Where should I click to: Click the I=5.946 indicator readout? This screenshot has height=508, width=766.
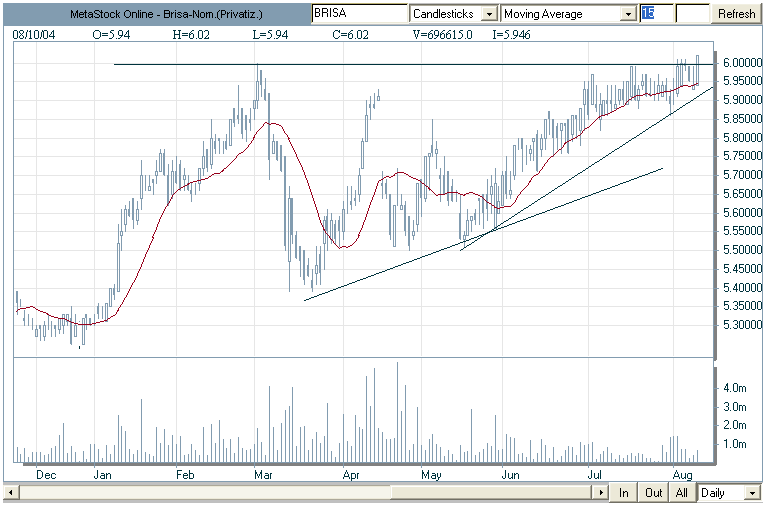(x=511, y=34)
